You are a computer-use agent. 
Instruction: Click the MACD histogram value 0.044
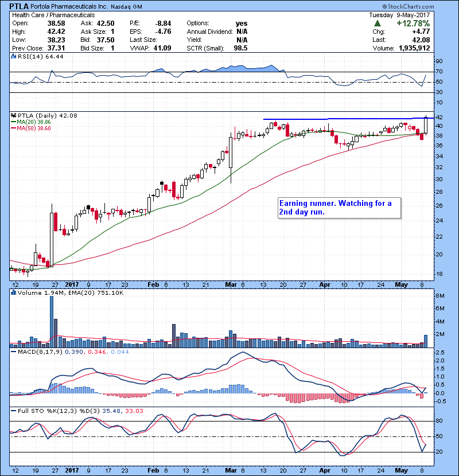point(120,352)
